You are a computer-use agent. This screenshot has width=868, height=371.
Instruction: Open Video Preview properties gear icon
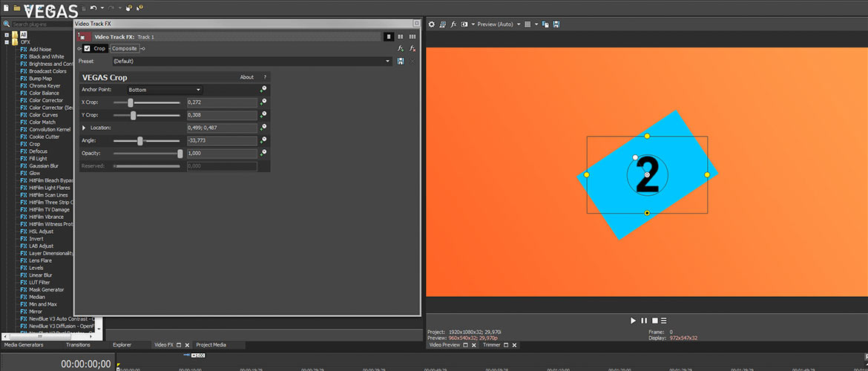click(x=431, y=24)
